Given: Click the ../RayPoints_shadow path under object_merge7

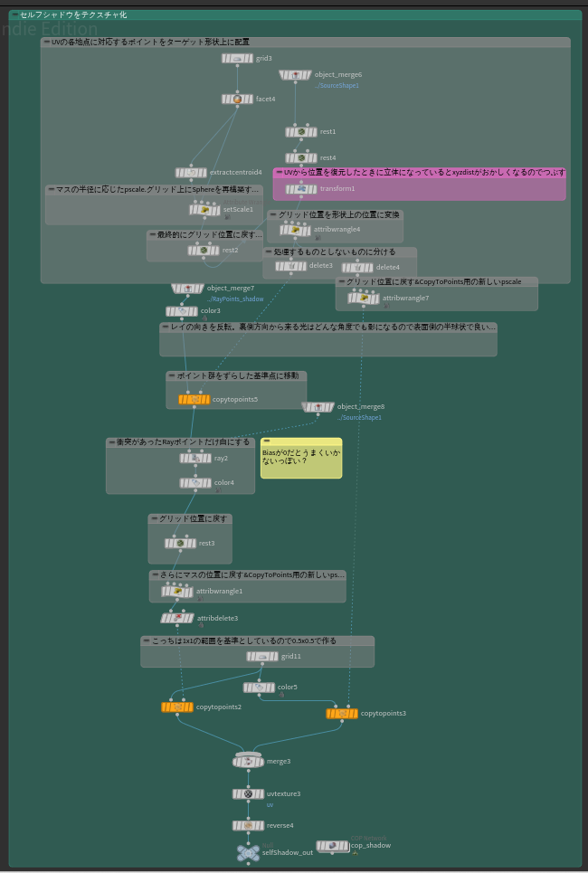Looking at the screenshot, I should tap(235, 299).
